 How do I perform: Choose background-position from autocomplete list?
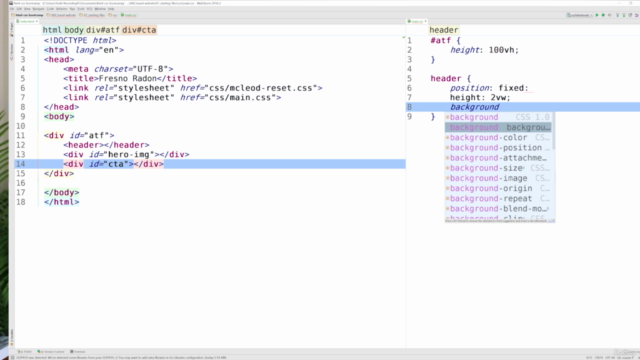pos(498,148)
